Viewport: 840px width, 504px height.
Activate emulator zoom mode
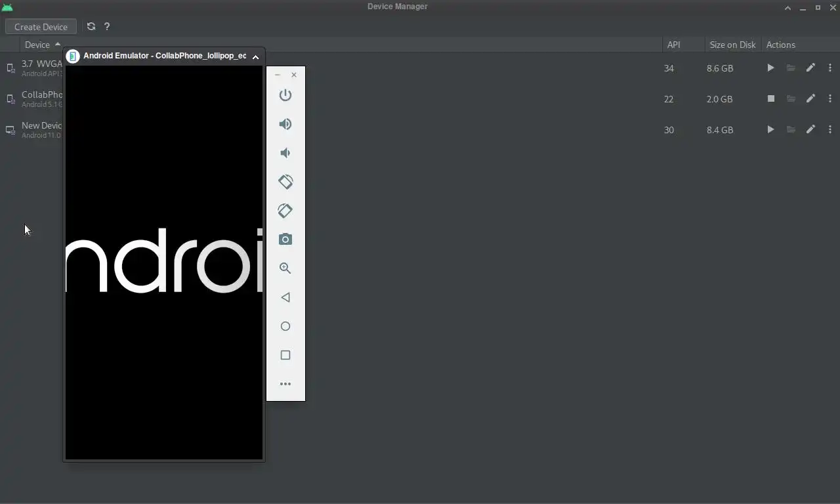click(x=285, y=268)
